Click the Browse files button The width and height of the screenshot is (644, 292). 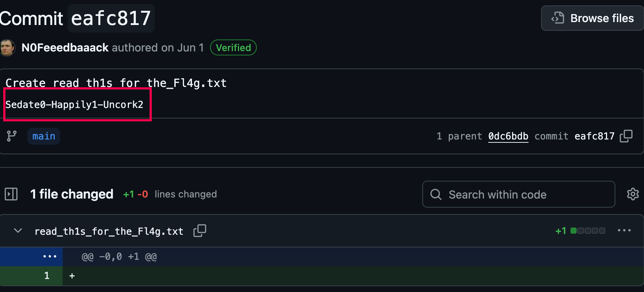tap(593, 18)
